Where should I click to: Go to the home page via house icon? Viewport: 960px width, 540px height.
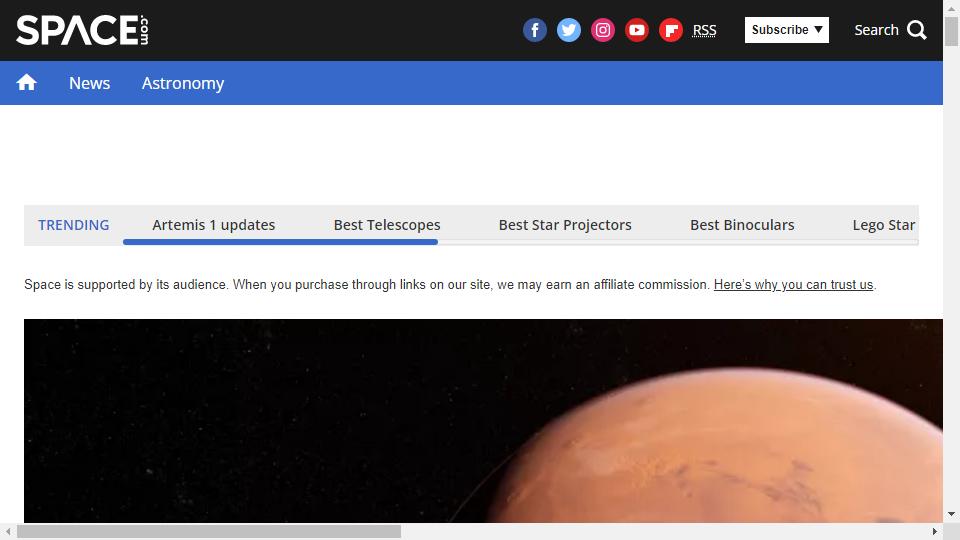pyautogui.click(x=26, y=83)
